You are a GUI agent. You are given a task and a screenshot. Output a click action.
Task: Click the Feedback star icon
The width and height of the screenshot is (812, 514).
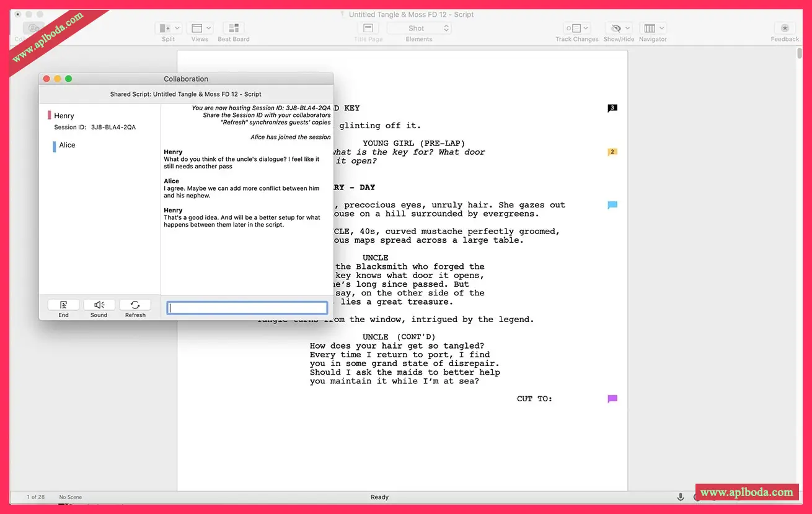[x=785, y=28]
